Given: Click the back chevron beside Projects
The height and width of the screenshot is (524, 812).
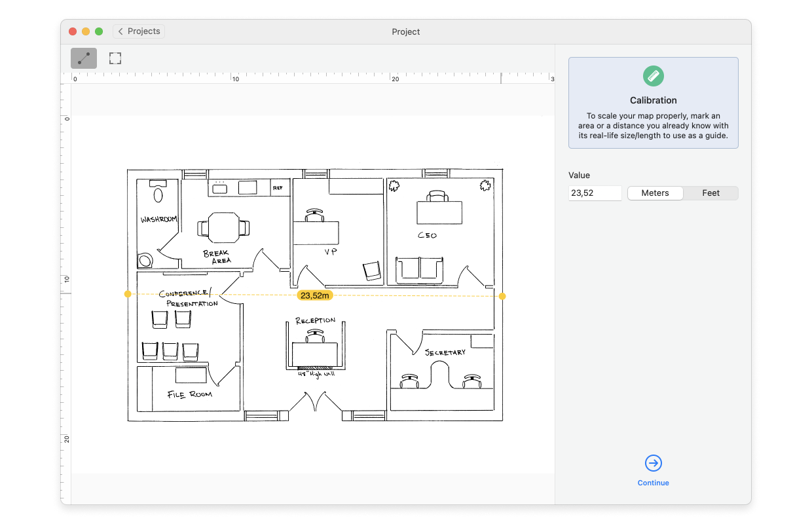Looking at the screenshot, I should [120, 31].
